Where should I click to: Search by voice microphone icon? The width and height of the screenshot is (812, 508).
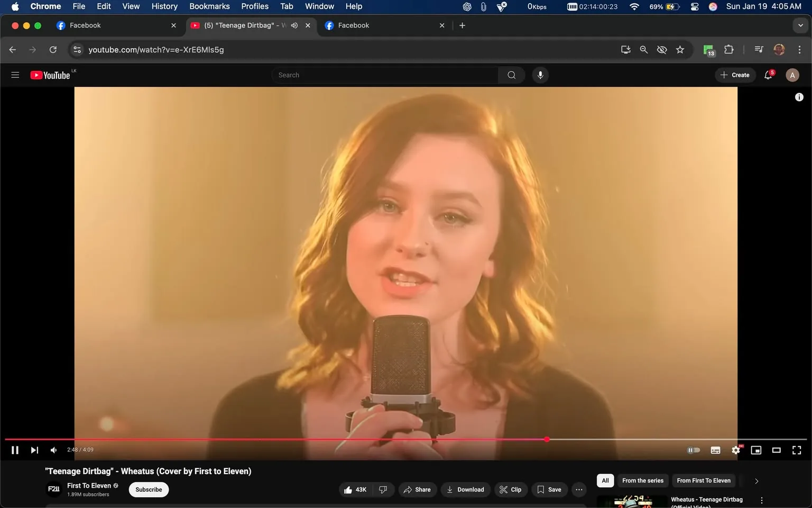pos(540,75)
